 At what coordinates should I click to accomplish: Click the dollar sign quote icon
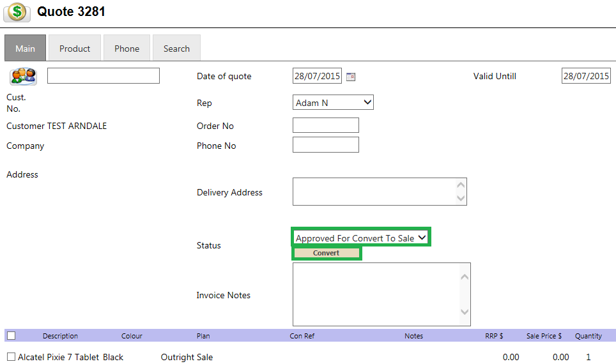pyautogui.click(x=17, y=12)
